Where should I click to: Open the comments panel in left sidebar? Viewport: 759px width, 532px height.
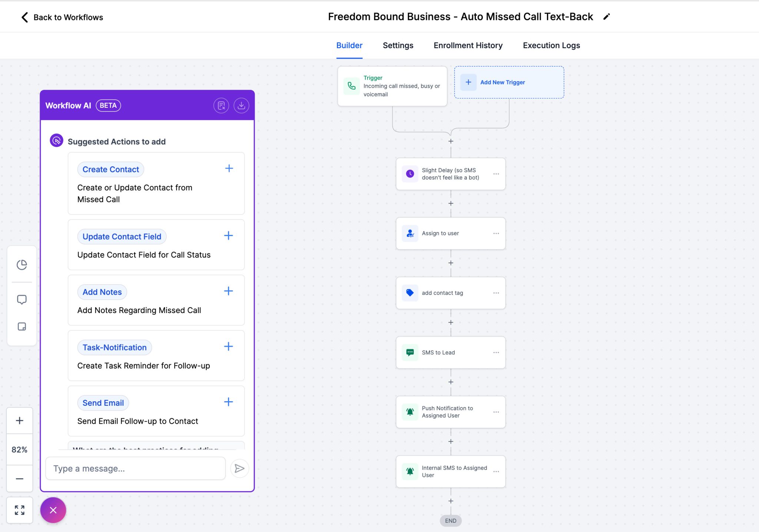point(21,299)
